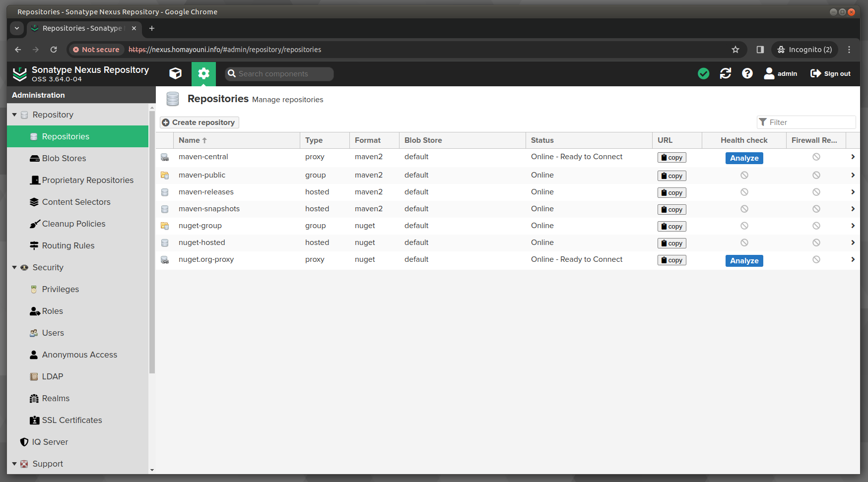Open nuget-hosted row chevron arrow
The width and height of the screenshot is (868, 482).
(x=853, y=242)
